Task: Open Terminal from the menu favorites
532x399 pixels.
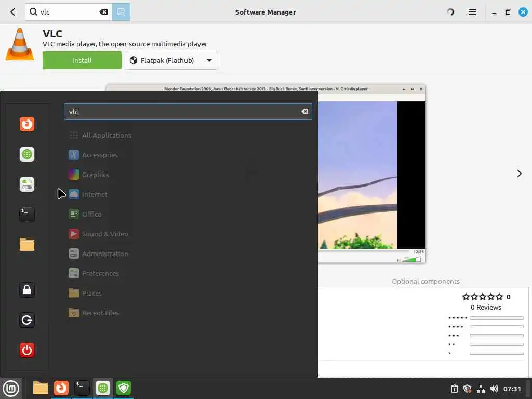Action: pyautogui.click(x=27, y=215)
